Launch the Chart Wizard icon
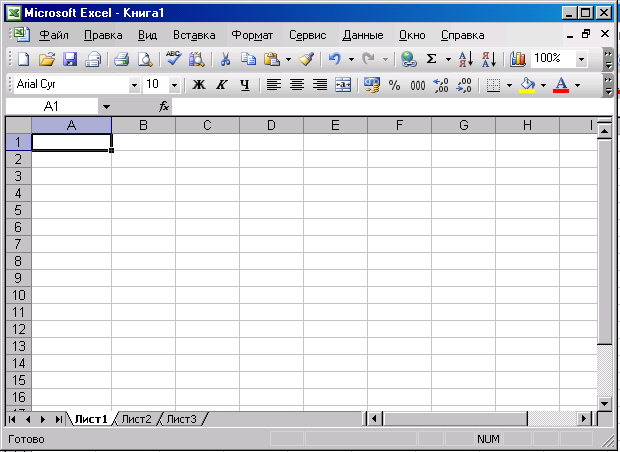Viewport: 620px width, 452px height. 518,59
